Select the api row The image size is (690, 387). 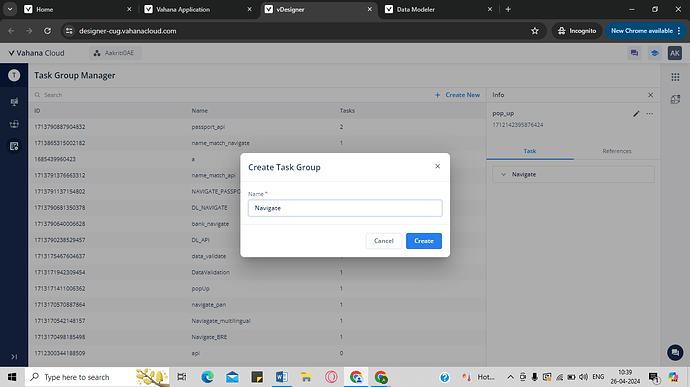tap(257, 353)
